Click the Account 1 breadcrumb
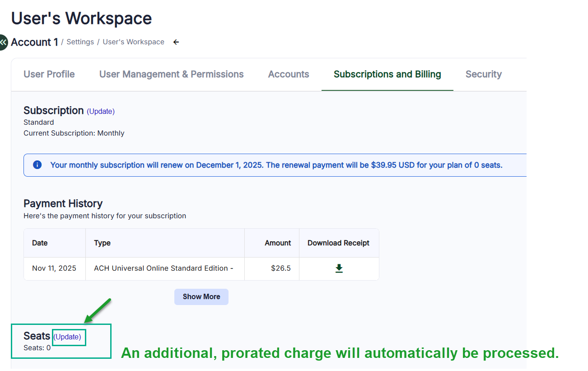 tap(34, 42)
